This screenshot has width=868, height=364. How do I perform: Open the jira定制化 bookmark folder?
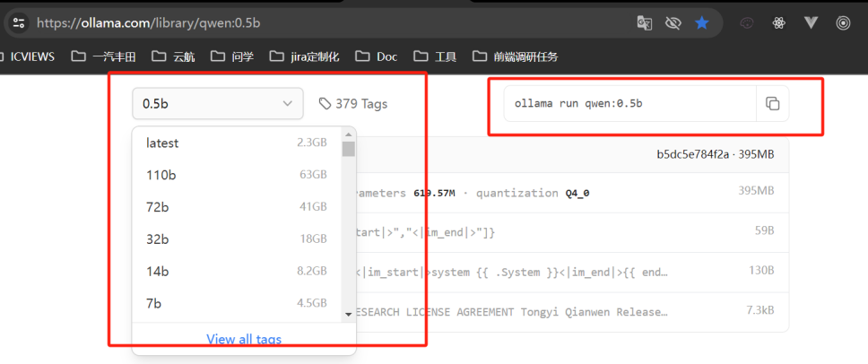(x=304, y=56)
